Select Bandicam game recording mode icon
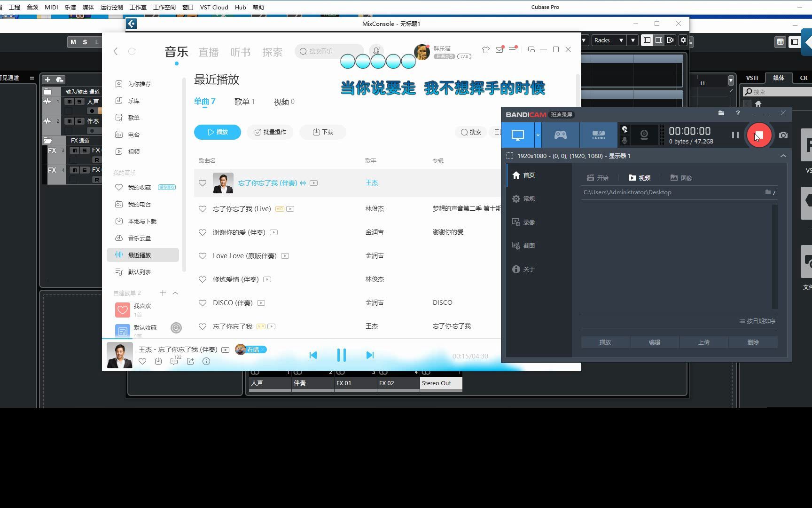 click(561, 135)
